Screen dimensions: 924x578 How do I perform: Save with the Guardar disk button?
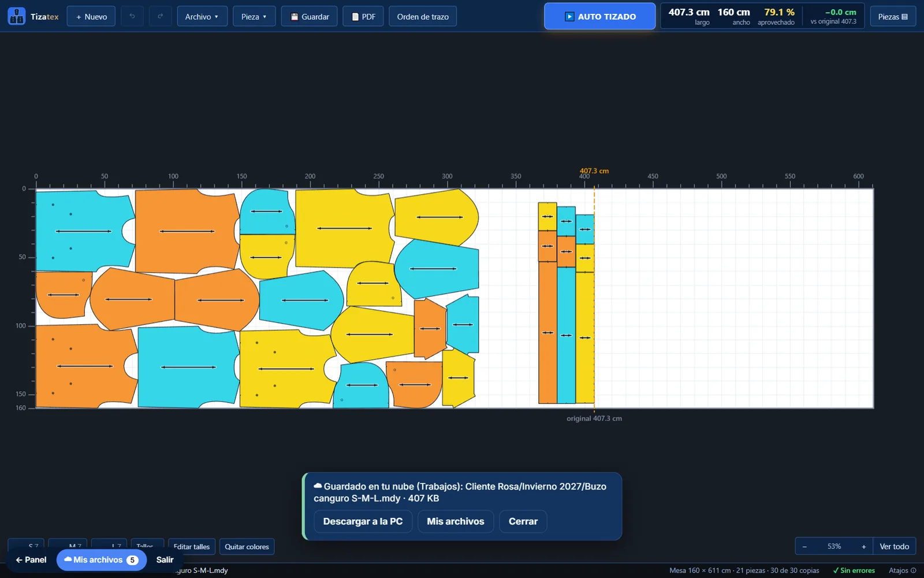tap(310, 16)
